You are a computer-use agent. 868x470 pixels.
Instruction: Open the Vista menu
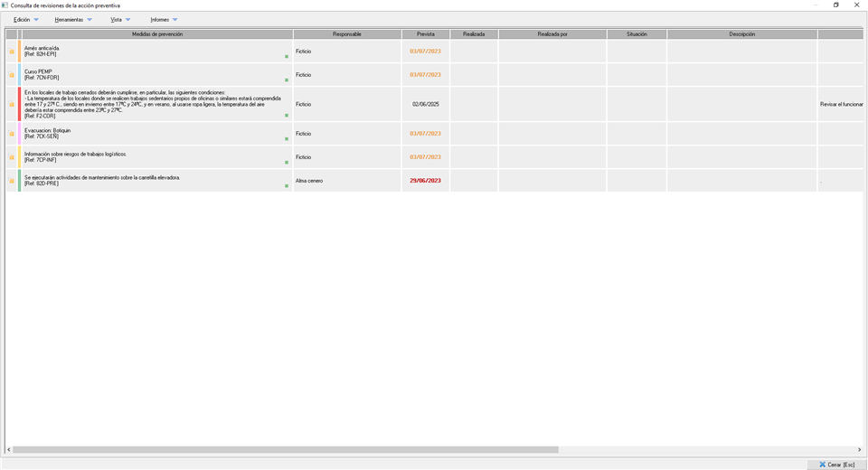click(x=120, y=20)
